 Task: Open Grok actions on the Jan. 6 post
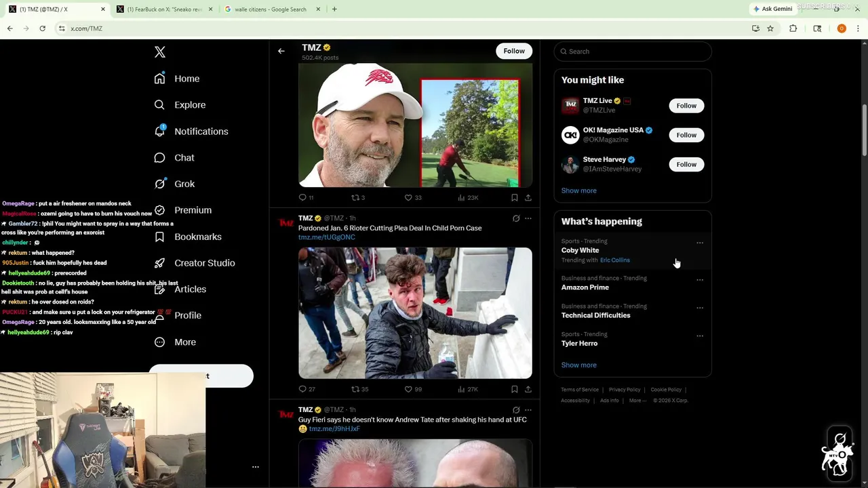[516, 218]
